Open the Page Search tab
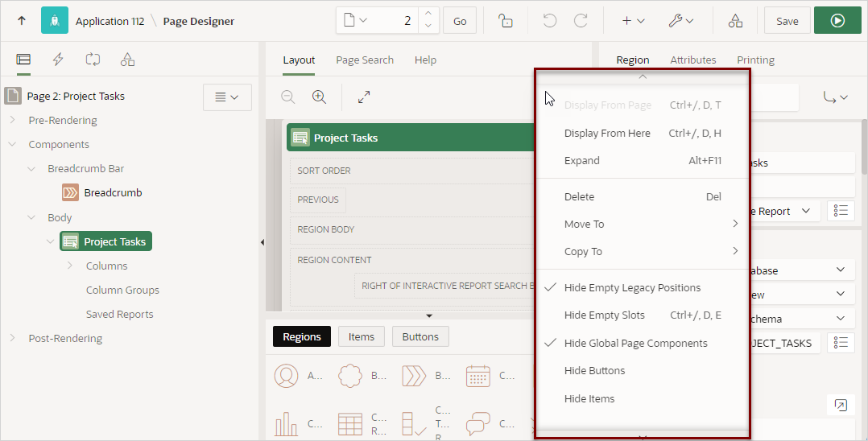 coord(365,60)
